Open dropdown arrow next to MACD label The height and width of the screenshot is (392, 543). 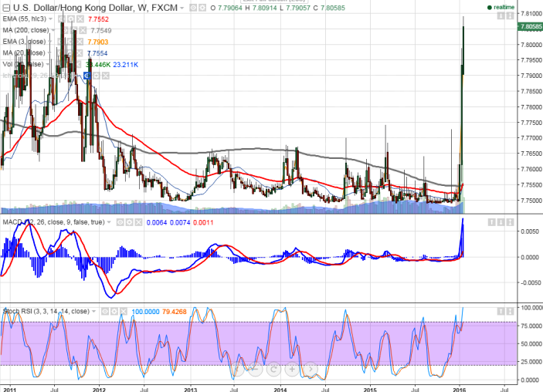[109, 222]
